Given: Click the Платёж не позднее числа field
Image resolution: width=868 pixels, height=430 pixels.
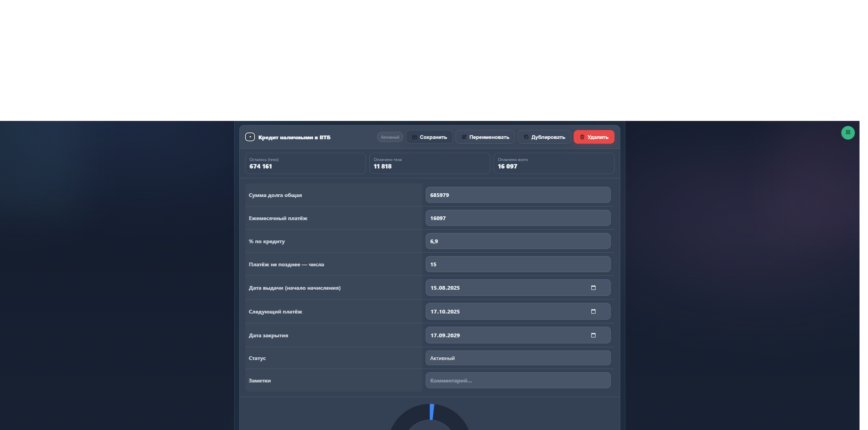Looking at the screenshot, I should [x=518, y=264].
